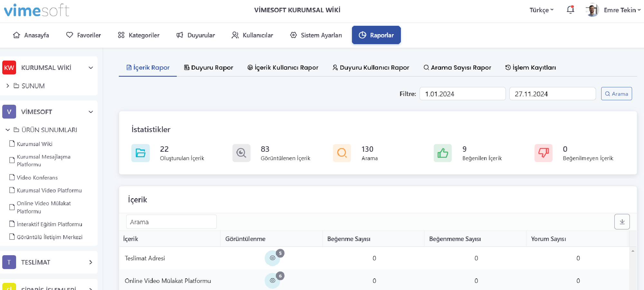Click the home icon beside Anasayfa

(16, 35)
